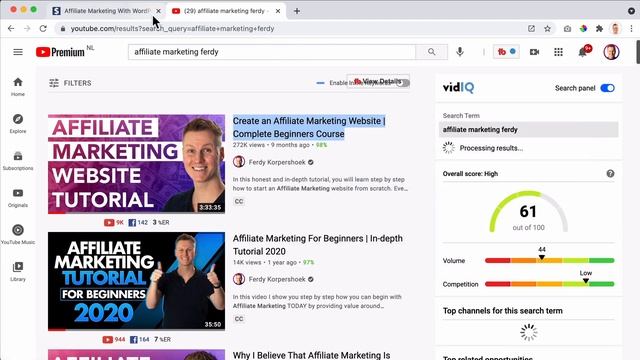Viewport: 640px width, 360px height.
Task: Click the Overall score: High label
Action: [x=470, y=173]
